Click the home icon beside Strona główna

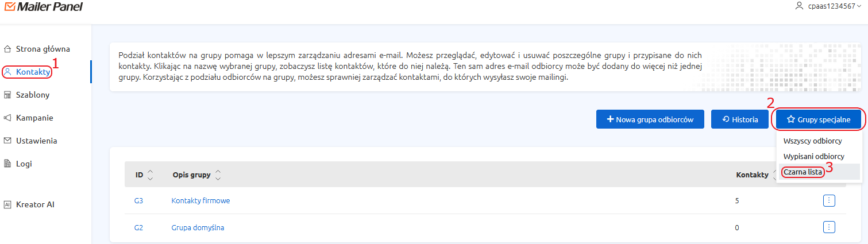(x=7, y=49)
